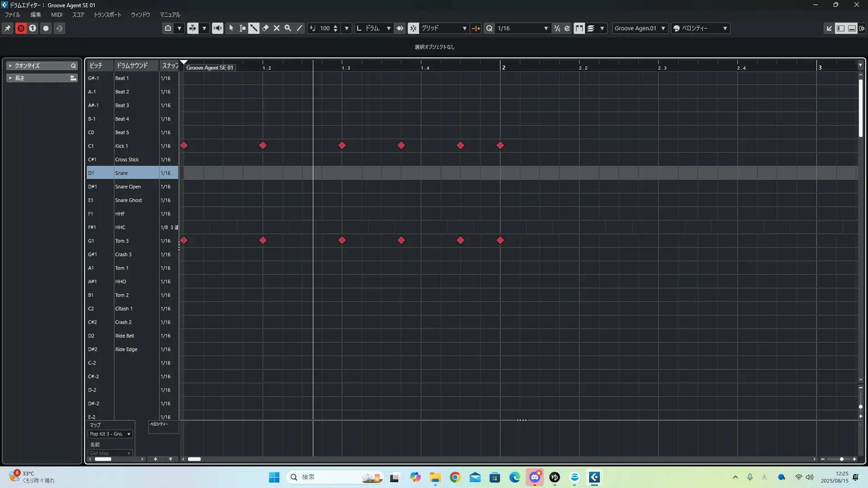Select the Object Selection arrow tool
868x488 pixels.
231,28
